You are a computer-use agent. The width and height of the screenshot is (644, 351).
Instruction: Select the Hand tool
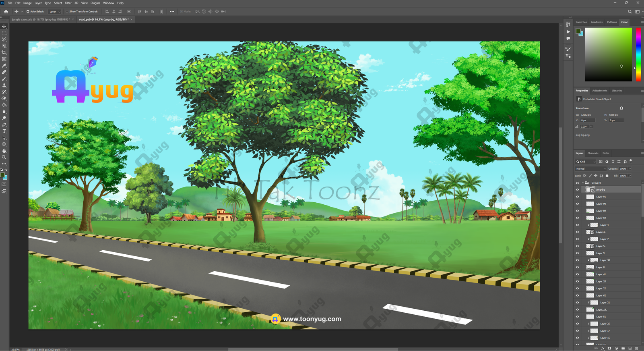[x=4, y=151]
